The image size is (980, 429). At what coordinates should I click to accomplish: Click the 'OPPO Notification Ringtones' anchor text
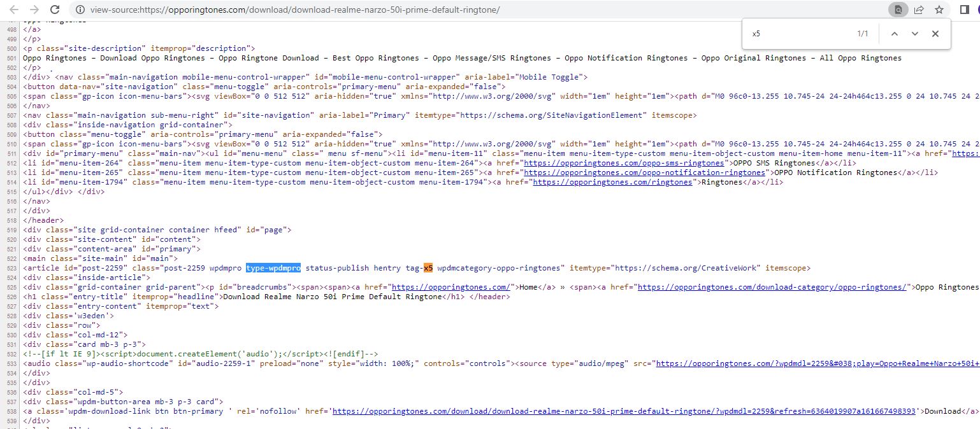coord(835,172)
